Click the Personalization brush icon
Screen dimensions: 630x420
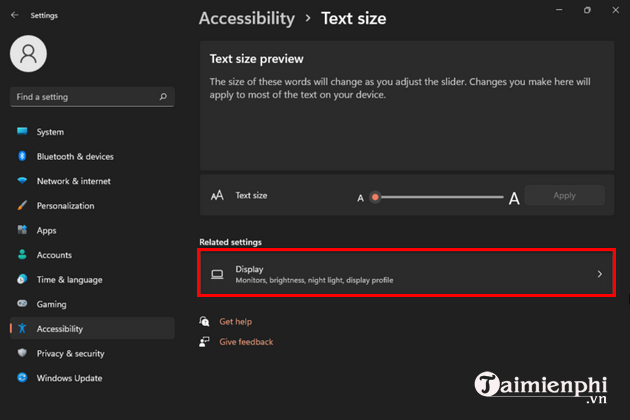(x=22, y=205)
